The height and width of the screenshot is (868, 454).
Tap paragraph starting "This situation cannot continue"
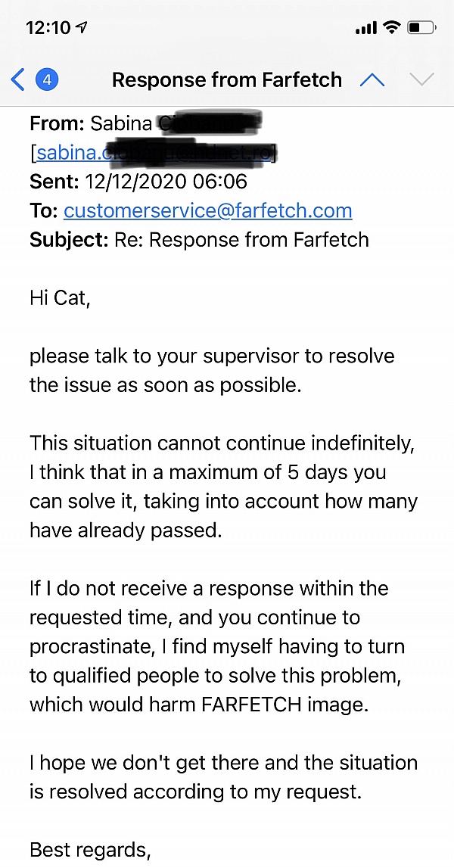coord(223,486)
